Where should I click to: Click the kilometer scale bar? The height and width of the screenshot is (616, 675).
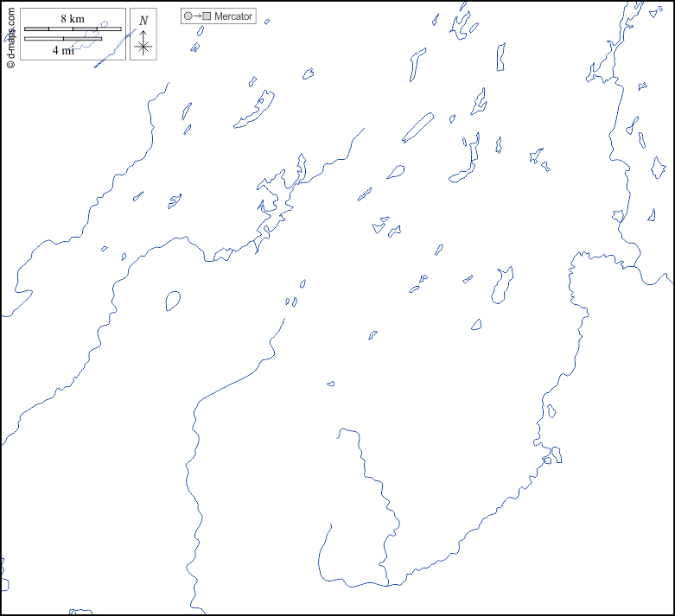73,29
